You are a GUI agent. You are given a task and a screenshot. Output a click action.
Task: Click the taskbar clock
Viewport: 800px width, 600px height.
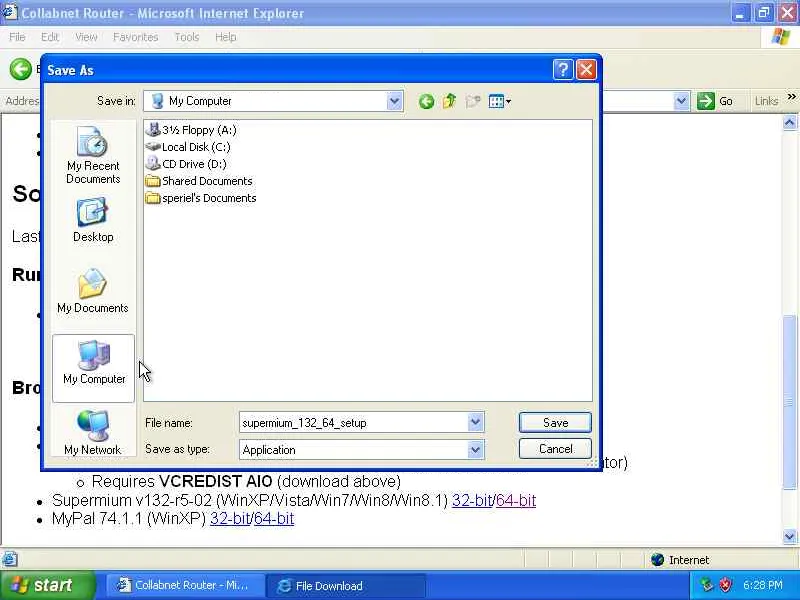[x=763, y=585]
